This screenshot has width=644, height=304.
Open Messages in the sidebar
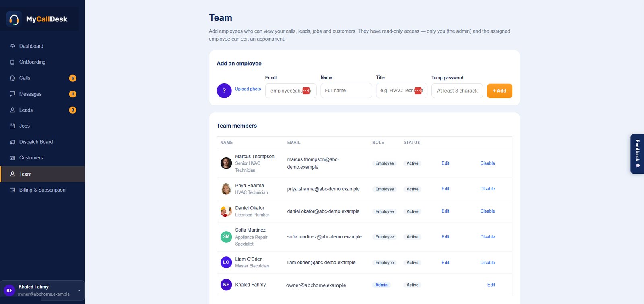tap(42, 94)
